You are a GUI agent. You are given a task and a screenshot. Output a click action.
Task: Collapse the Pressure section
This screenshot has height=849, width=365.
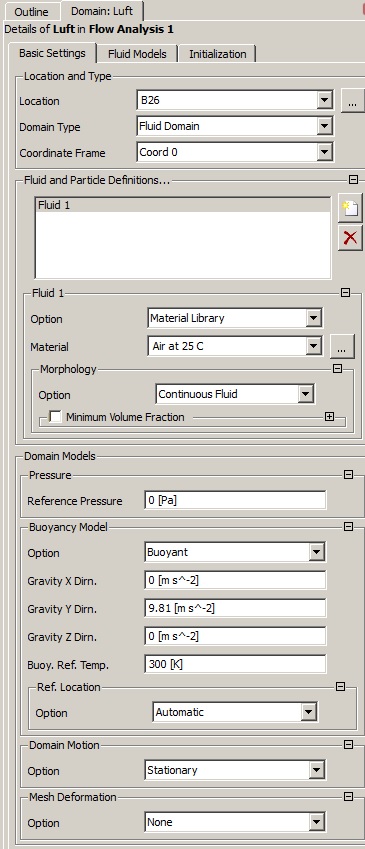(349, 475)
